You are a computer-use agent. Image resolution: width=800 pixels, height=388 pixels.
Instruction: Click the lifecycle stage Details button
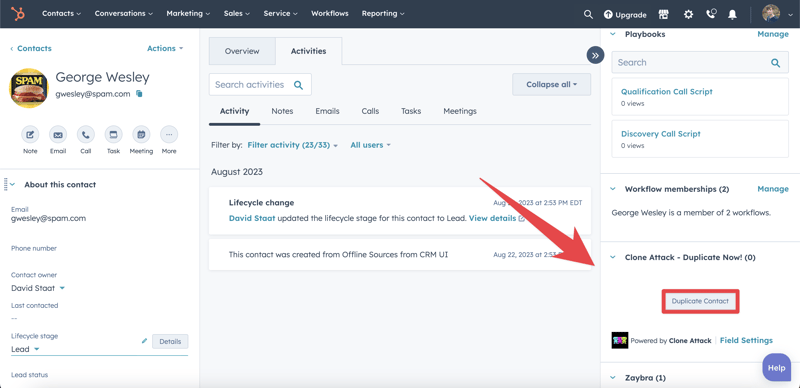click(x=170, y=342)
